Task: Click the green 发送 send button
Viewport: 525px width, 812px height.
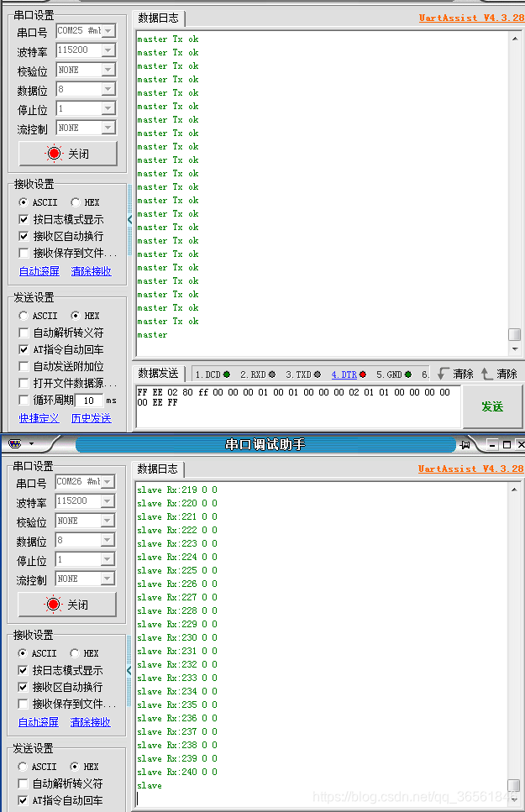Action: pos(492,406)
